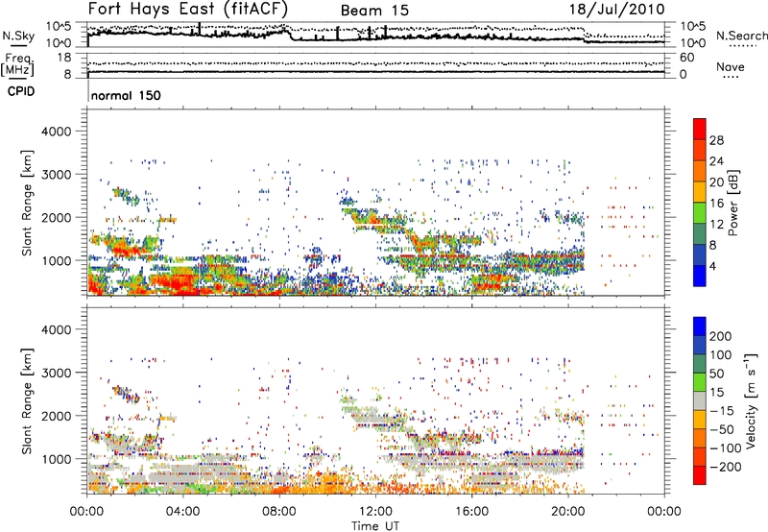Select the "Freq. [MHz]" axis label
768x532 pixels.
(x=17, y=64)
